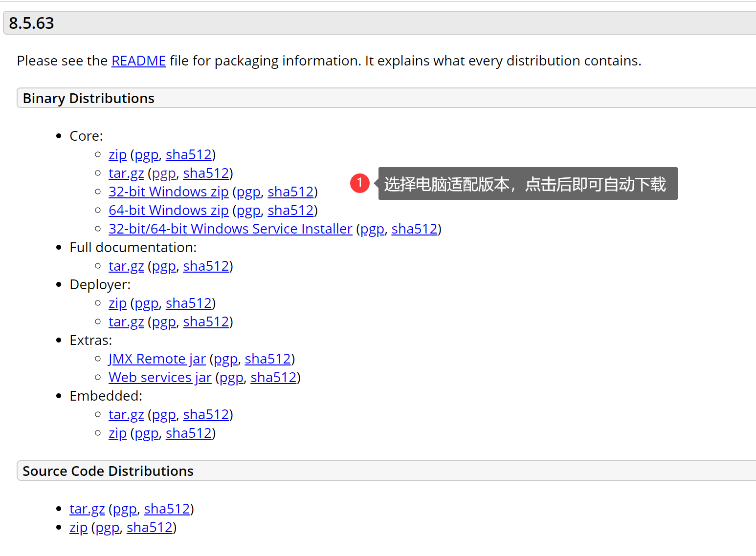Open pgp for Web services jar
Screen dimensions: 756x556
click(231, 378)
